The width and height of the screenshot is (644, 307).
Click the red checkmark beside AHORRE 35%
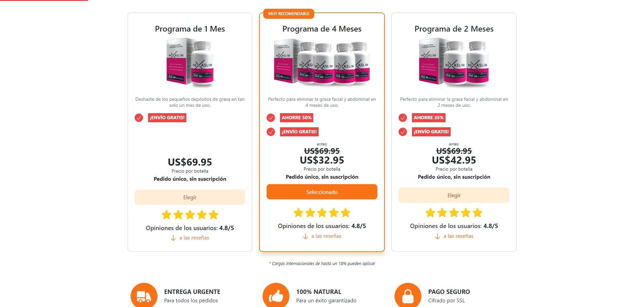coord(403,118)
